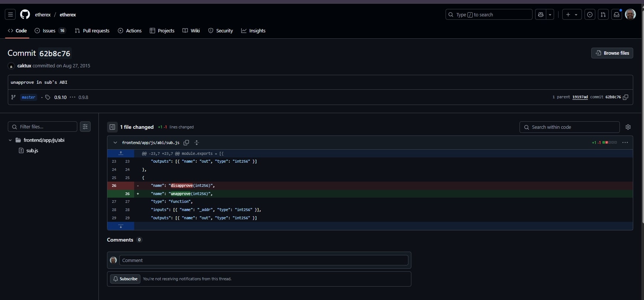Click the Browse files button
This screenshot has width=644, height=300.
[x=612, y=53]
